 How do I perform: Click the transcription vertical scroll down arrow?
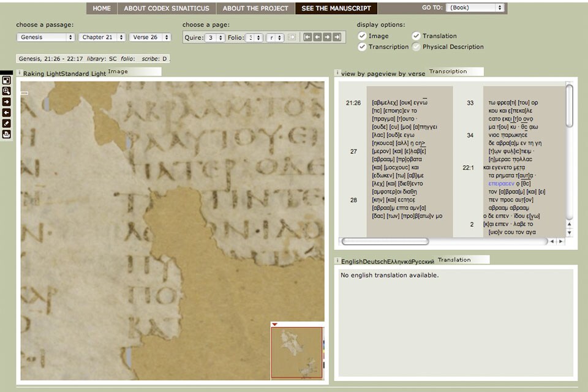569,233
